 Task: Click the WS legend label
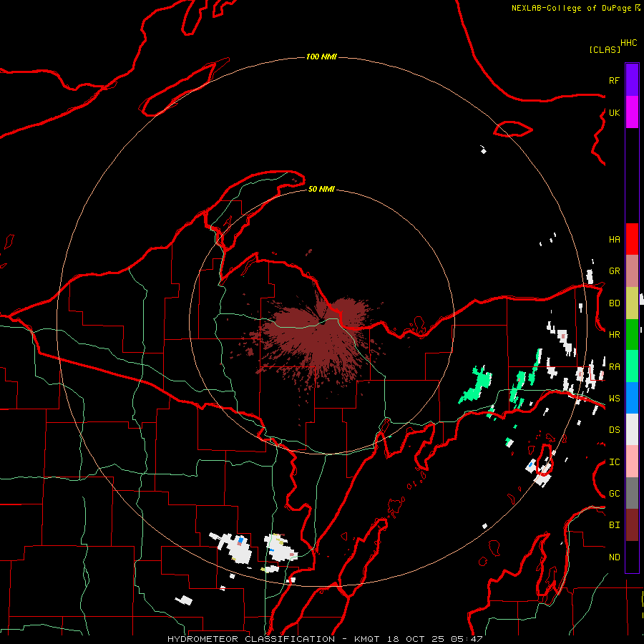click(x=614, y=399)
